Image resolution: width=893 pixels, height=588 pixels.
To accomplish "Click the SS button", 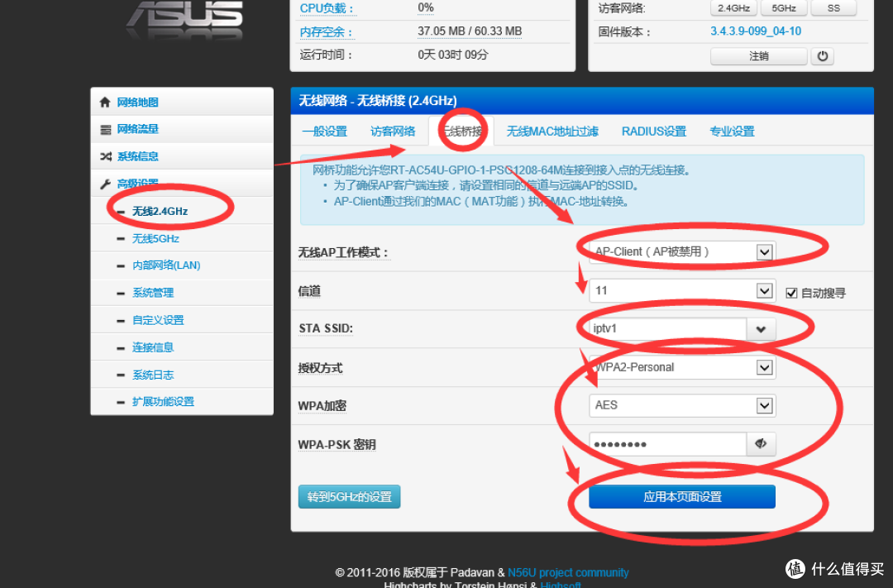I will pyautogui.click(x=833, y=8).
